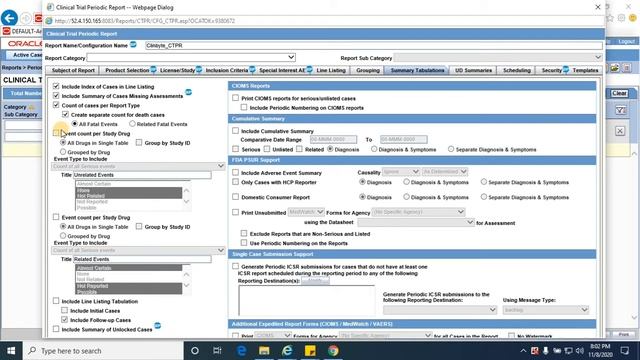Click the Logout link
Viewport: 640px width, 360px height.
(x=627, y=42)
